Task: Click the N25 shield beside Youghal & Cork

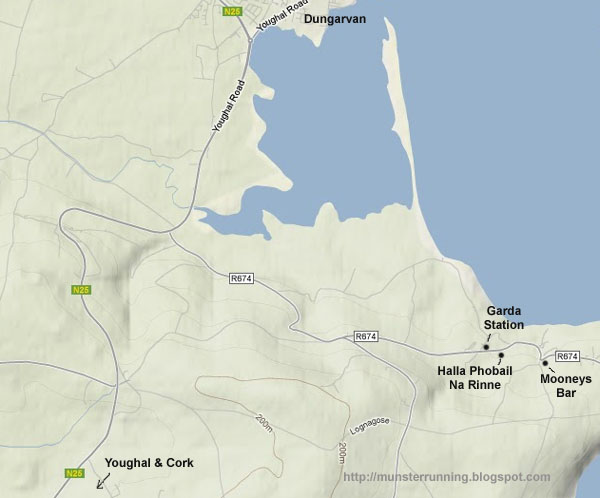Action: (74, 473)
